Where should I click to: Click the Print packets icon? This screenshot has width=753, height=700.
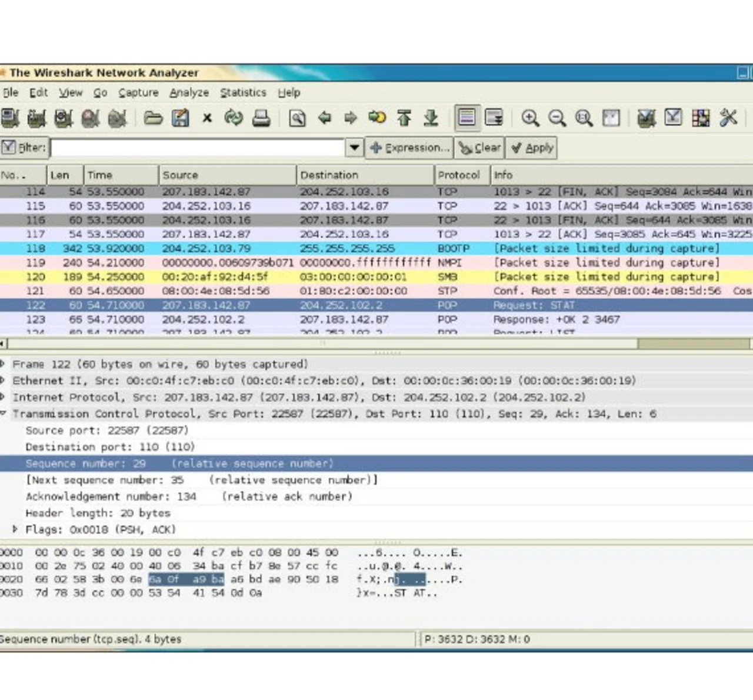(x=261, y=118)
